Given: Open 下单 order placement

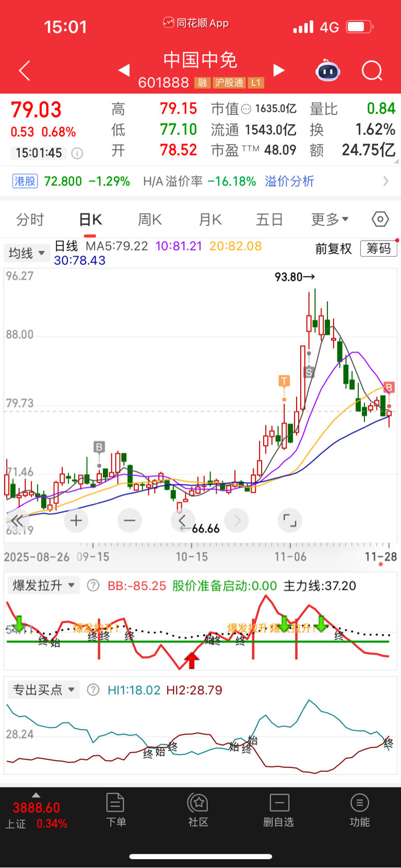Looking at the screenshot, I should click(x=115, y=810).
